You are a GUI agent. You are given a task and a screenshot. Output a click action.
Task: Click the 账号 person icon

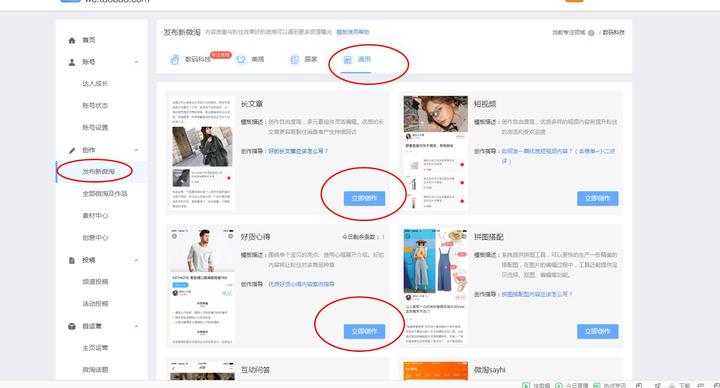(x=72, y=62)
